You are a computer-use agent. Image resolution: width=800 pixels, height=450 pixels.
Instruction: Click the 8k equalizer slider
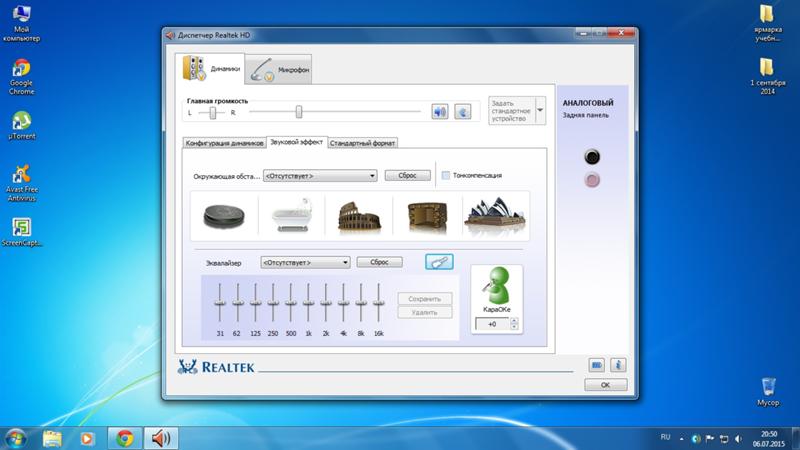coord(361,303)
